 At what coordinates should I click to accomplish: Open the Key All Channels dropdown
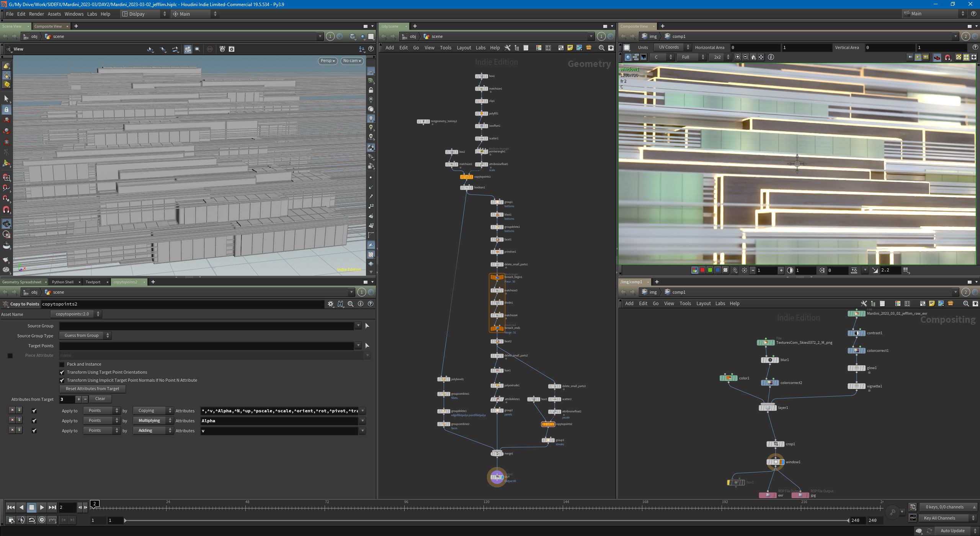point(947,518)
